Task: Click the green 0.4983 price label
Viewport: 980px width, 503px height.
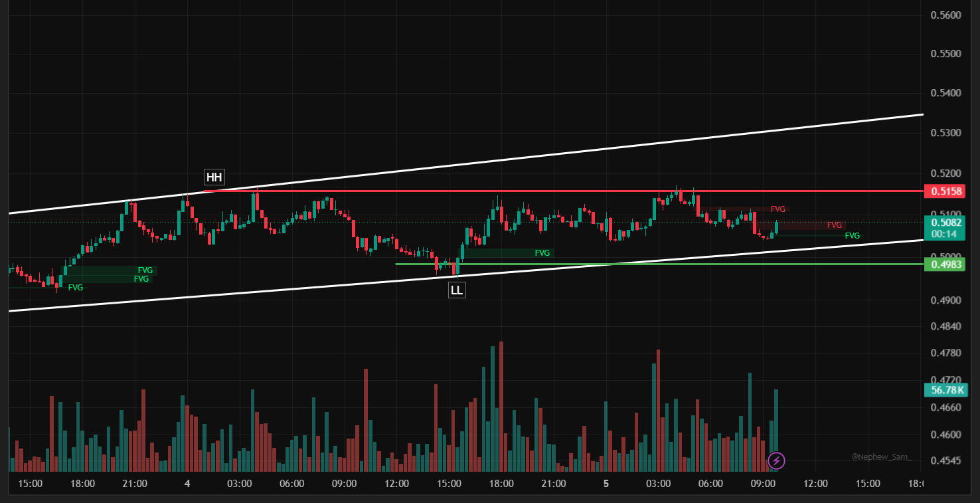Action: [943, 264]
